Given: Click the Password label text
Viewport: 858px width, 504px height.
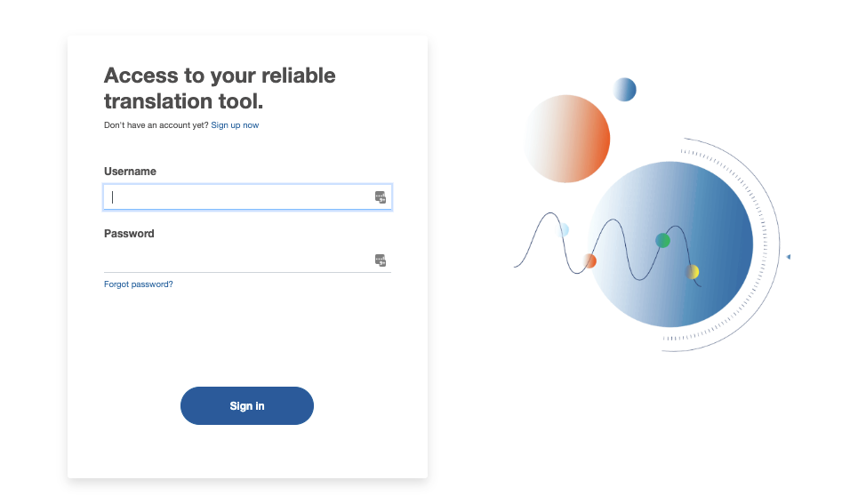Looking at the screenshot, I should (129, 234).
